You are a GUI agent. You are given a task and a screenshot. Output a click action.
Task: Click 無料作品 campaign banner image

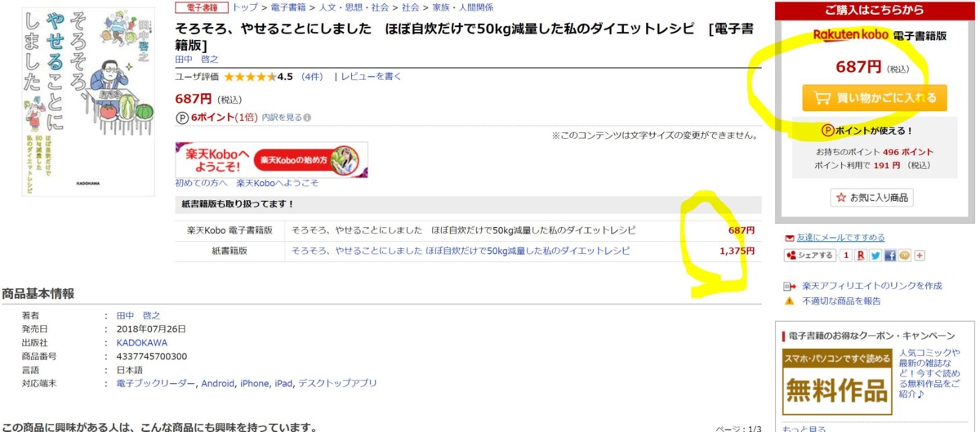(x=837, y=383)
